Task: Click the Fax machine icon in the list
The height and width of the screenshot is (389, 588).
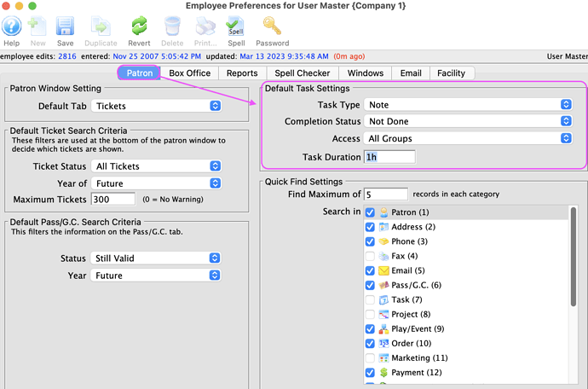Action: pos(383,256)
